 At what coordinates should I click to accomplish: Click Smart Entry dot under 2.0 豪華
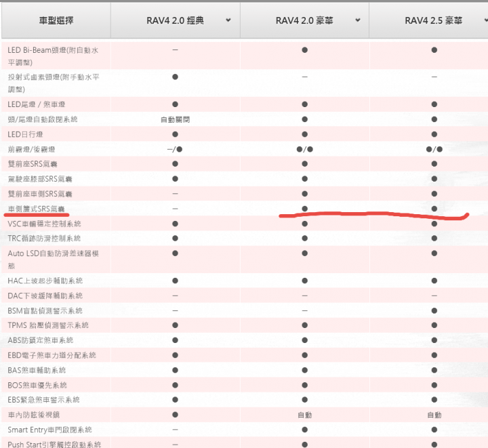[x=305, y=430]
